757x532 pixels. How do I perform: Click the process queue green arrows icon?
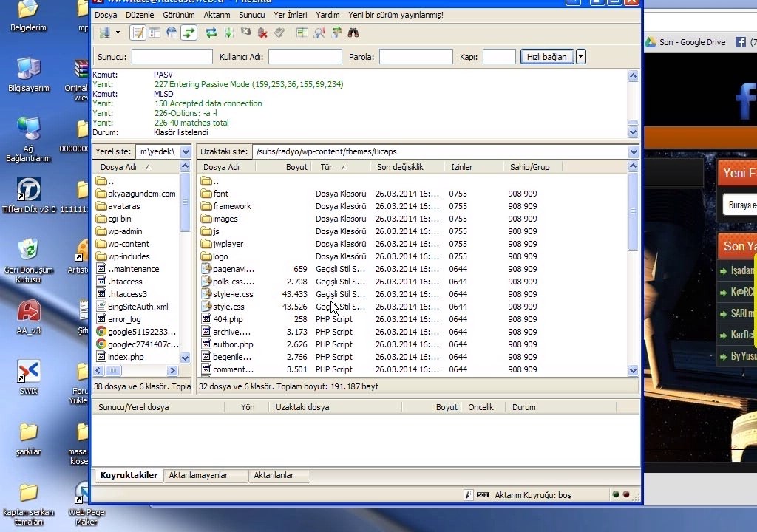(228, 33)
